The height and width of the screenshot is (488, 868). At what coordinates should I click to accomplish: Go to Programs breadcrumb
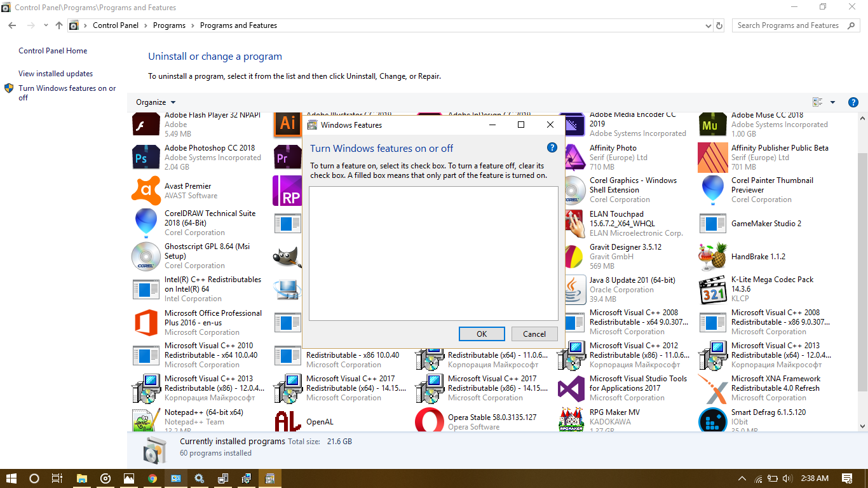pos(169,25)
